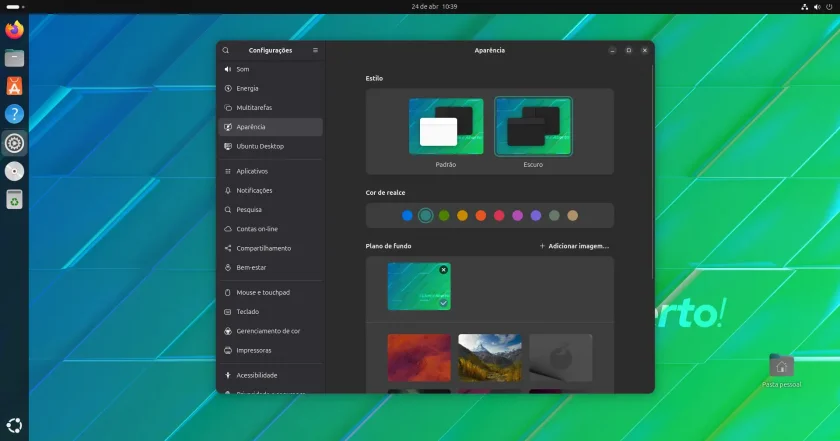840x441 pixels.
Task: Choose the green accent color
Action: (x=444, y=215)
